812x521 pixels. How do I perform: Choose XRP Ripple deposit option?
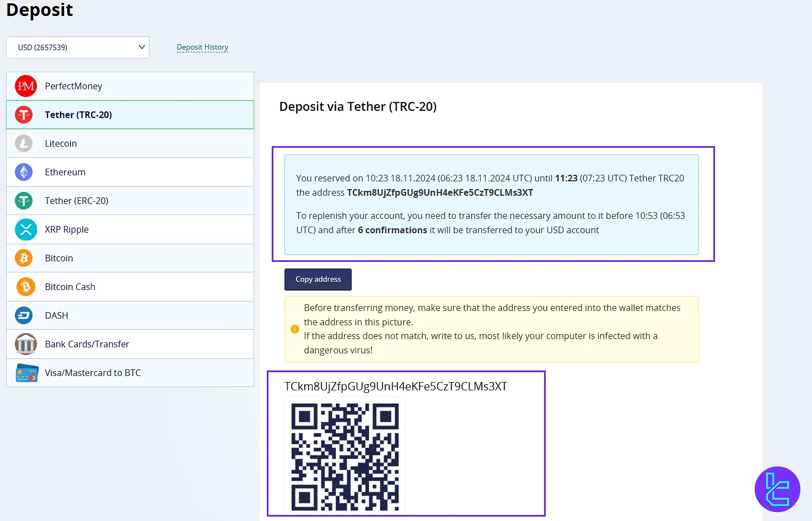pos(130,229)
